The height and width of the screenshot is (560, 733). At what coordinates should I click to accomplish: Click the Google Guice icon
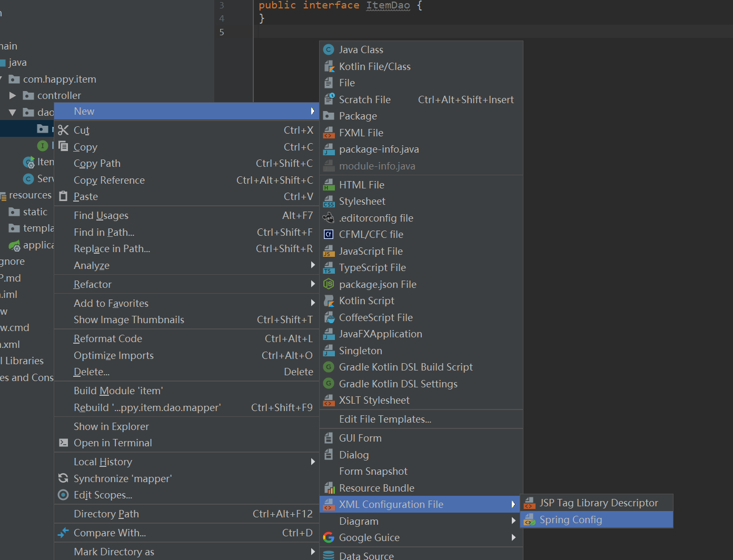tap(329, 537)
